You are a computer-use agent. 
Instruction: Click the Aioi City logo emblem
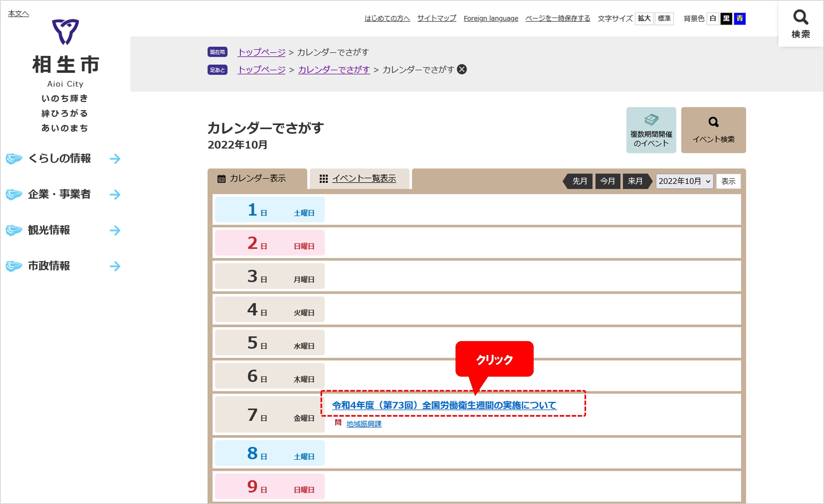coord(65,32)
